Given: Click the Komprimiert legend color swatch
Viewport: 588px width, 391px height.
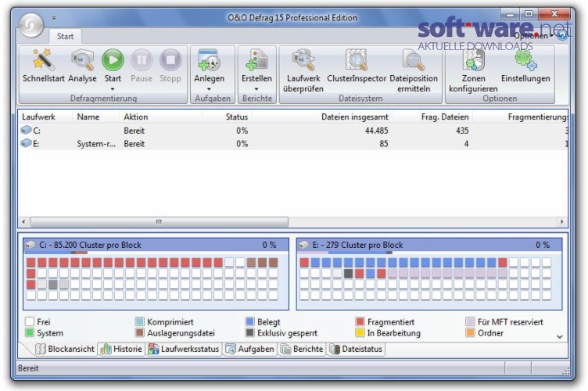Looking at the screenshot, I should [x=139, y=321].
